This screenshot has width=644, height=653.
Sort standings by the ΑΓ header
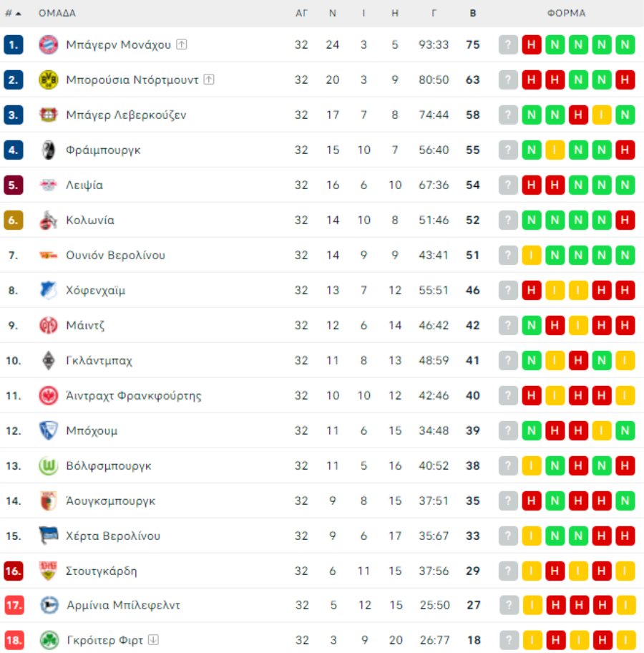tap(301, 14)
